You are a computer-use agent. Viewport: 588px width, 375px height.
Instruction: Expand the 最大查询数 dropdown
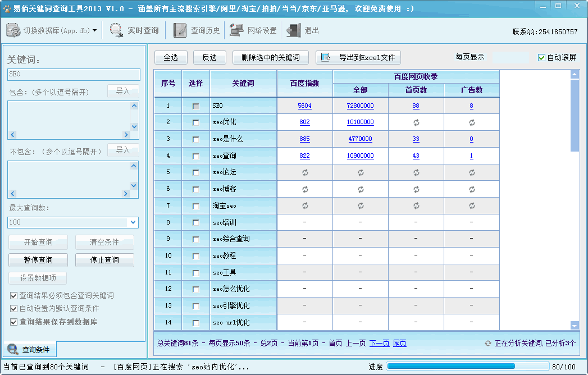point(133,222)
